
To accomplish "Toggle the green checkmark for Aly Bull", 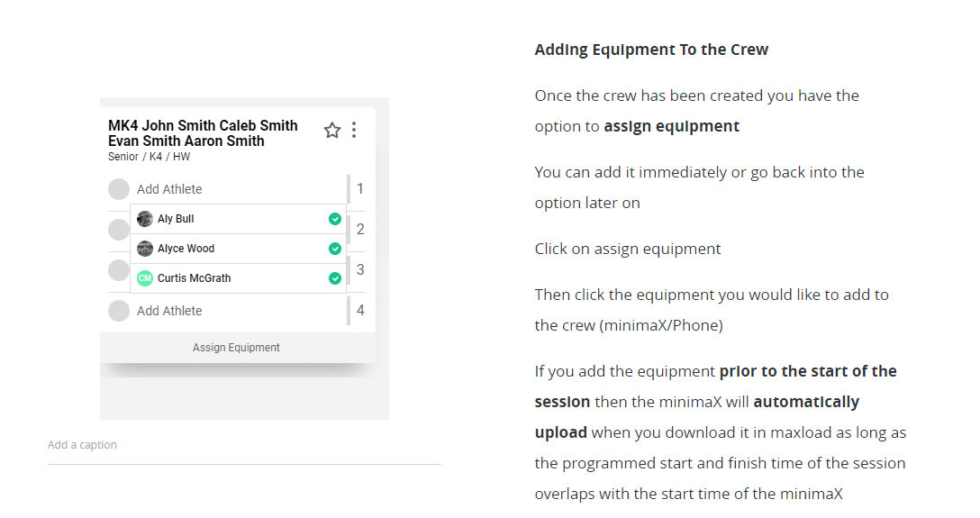I will [x=335, y=219].
